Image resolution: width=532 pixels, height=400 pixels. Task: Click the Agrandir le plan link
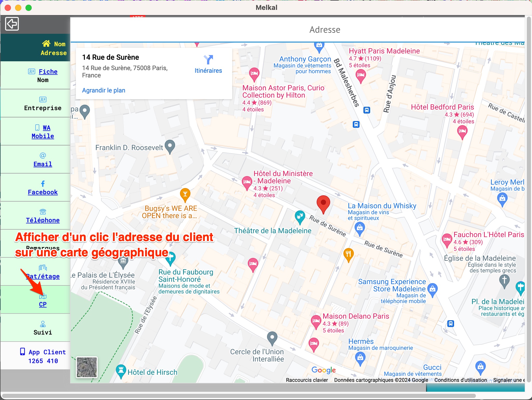[x=104, y=90]
